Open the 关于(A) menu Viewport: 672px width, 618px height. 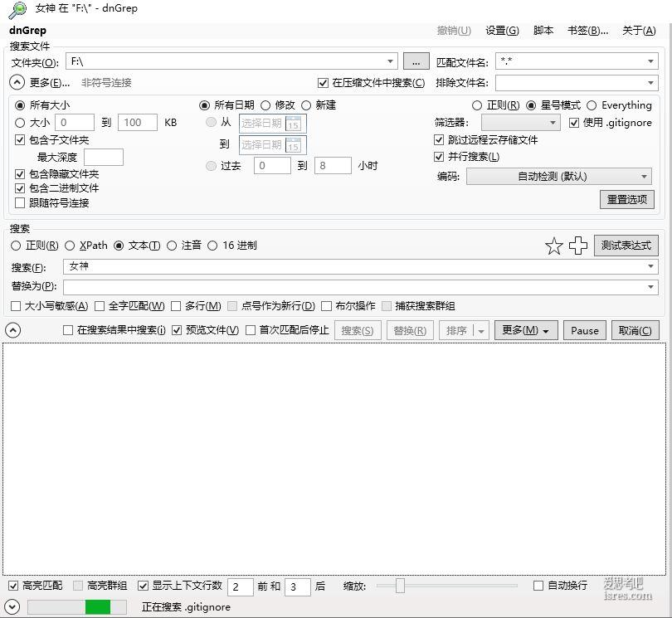(x=639, y=31)
